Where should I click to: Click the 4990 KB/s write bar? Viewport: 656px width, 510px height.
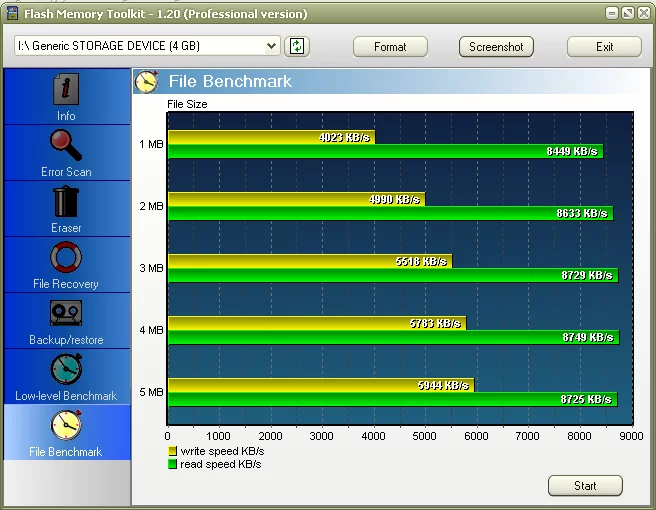coord(296,199)
